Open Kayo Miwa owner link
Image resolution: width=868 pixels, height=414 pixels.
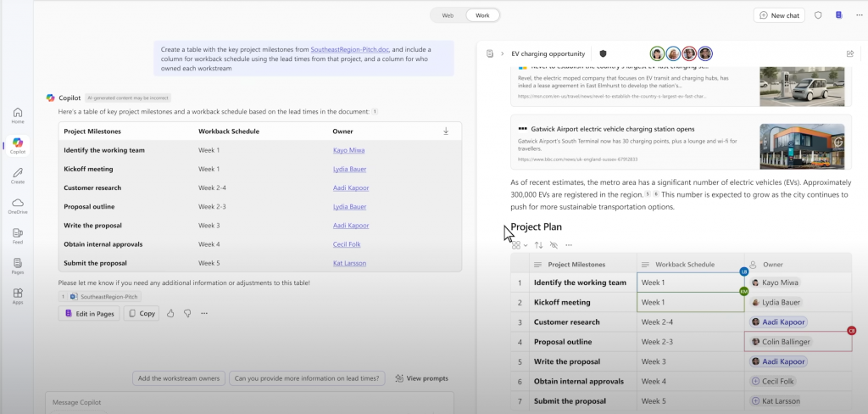pos(348,150)
